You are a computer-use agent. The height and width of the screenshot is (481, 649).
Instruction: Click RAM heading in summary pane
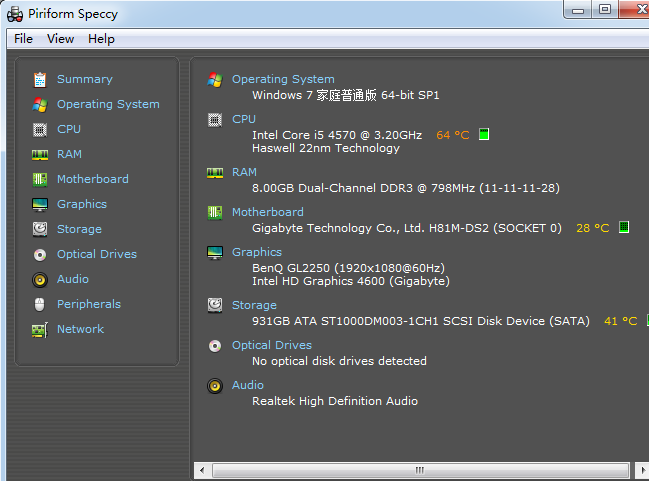(x=244, y=172)
